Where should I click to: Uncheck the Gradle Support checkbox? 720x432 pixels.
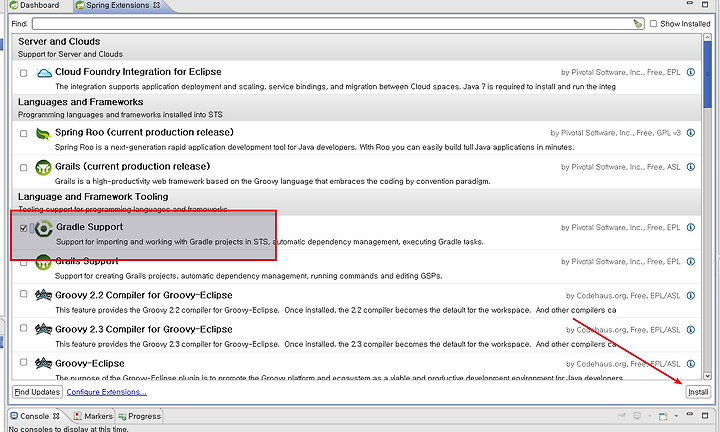pyautogui.click(x=24, y=228)
